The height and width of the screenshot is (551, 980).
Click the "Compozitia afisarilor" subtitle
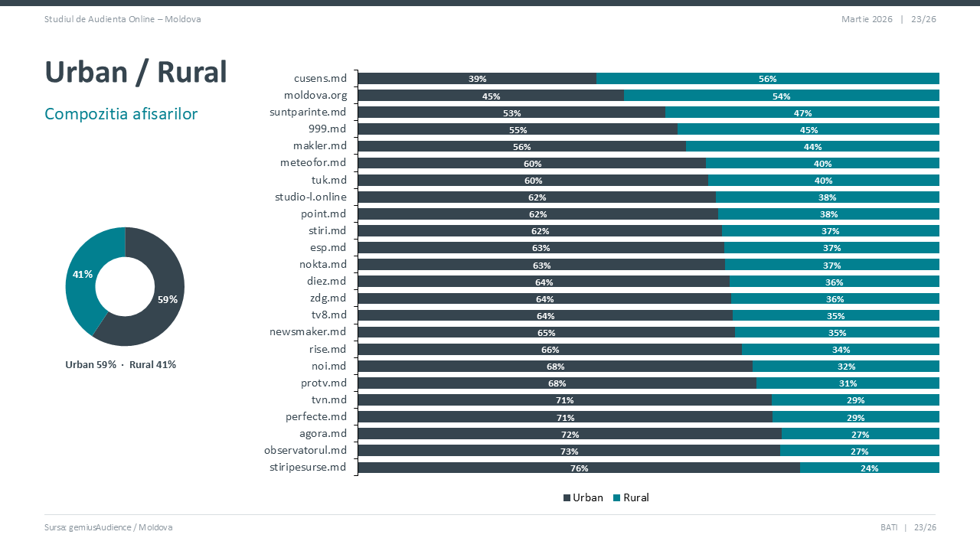tap(121, 114)
